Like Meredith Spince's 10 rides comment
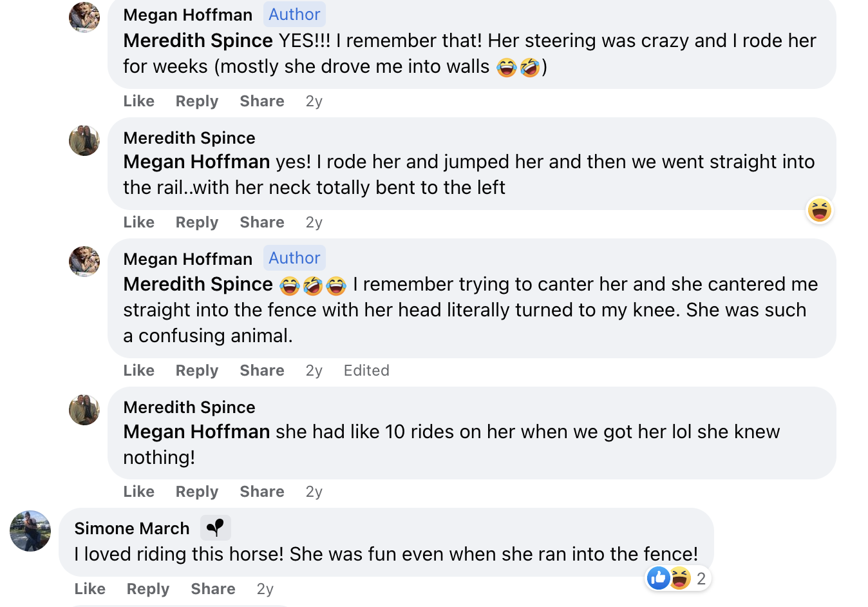868x607 pixels. click(139, 492)
